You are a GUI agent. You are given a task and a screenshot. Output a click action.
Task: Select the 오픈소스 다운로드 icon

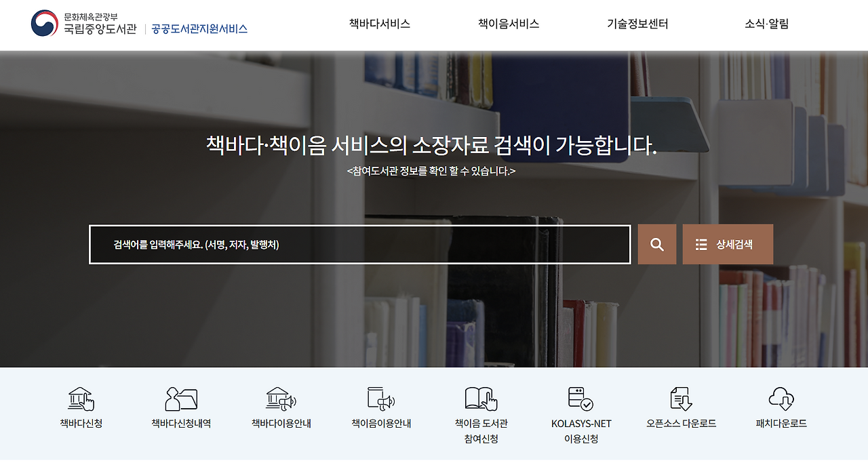[681, 399]
